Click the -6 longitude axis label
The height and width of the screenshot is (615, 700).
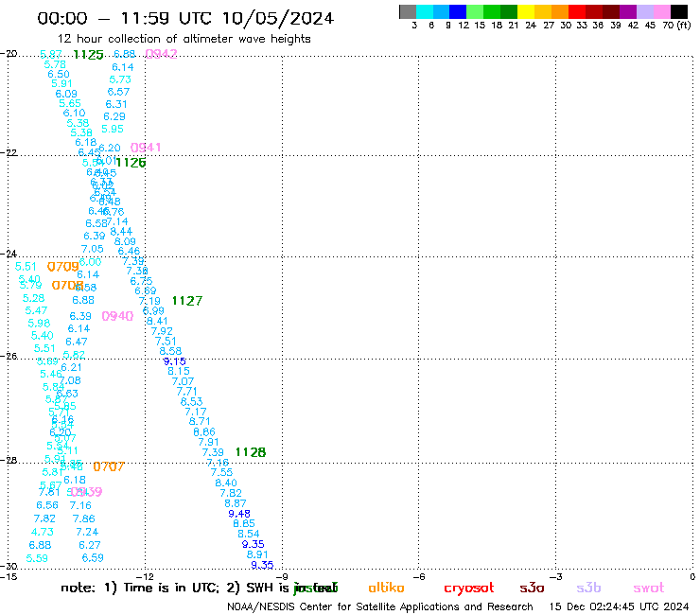click(x=419, y=577)
